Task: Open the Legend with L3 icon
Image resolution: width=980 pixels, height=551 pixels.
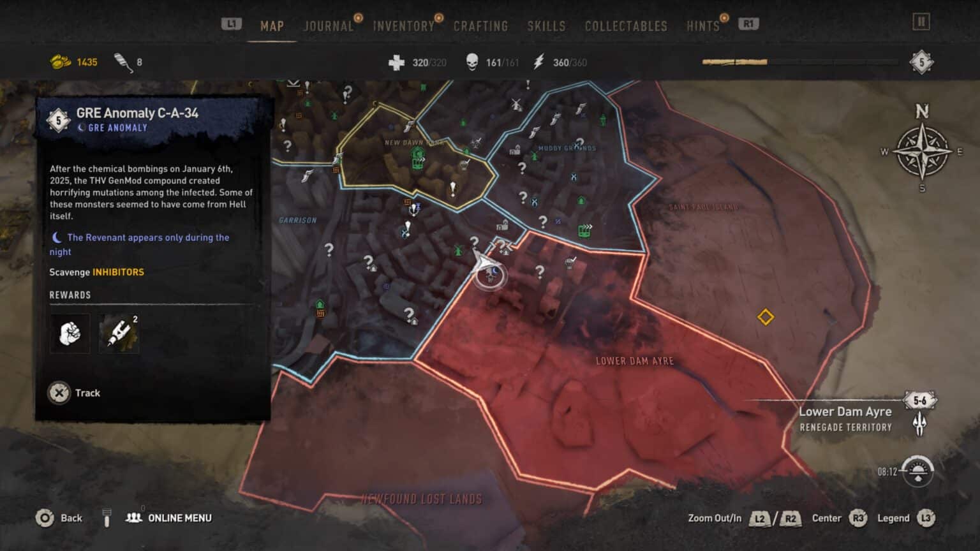Action: pyautogui.click(x=926, y=518)
